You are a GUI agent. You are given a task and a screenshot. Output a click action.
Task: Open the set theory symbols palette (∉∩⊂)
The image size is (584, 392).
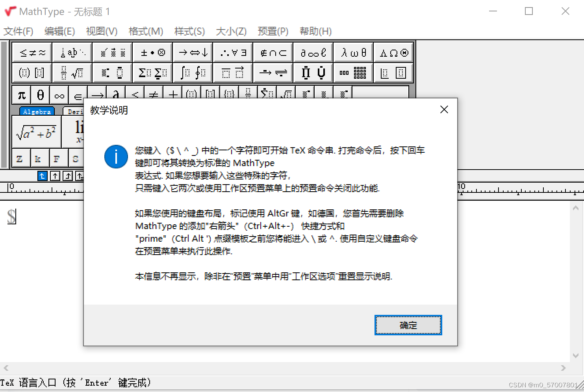(274, 52)
